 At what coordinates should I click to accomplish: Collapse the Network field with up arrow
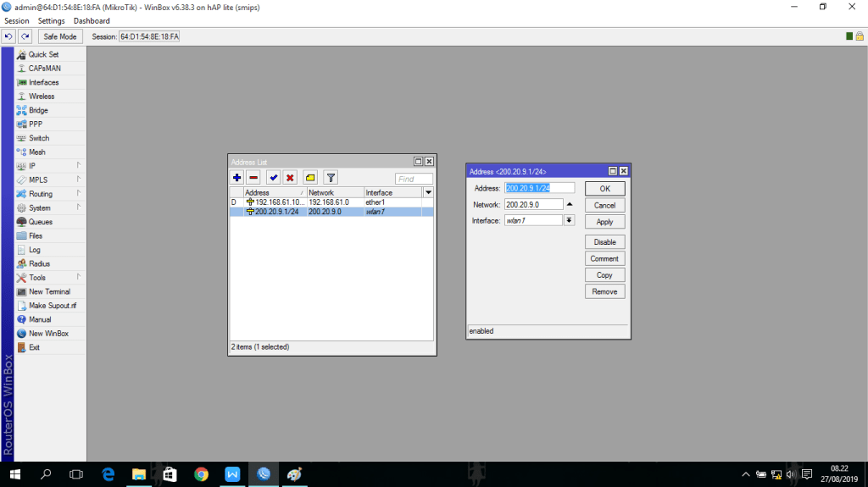[x=570, y=204]
